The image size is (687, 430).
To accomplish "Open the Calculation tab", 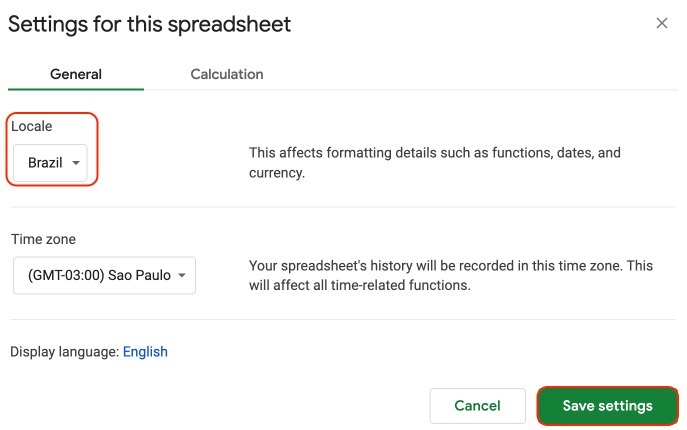I will tap(227, 74).
